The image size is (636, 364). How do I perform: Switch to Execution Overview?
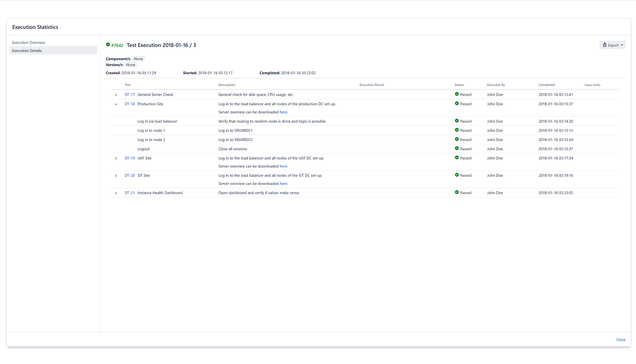tap(28, 42)
